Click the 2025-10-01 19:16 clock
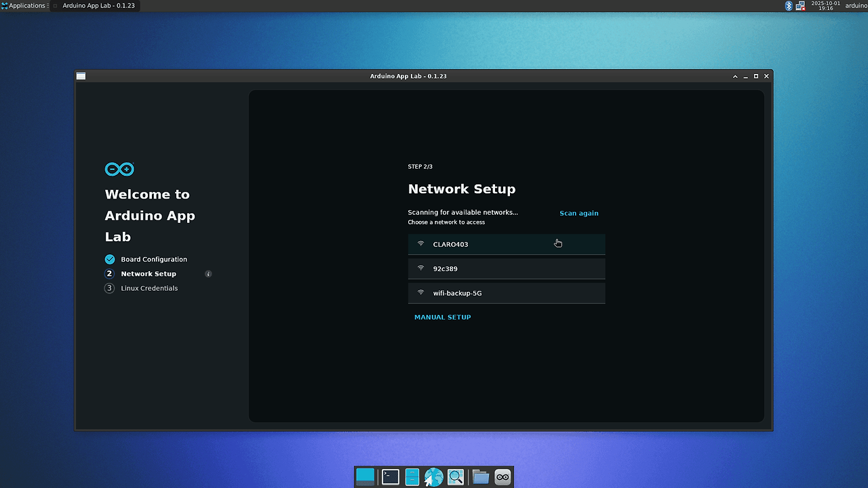 click(825, 5)
